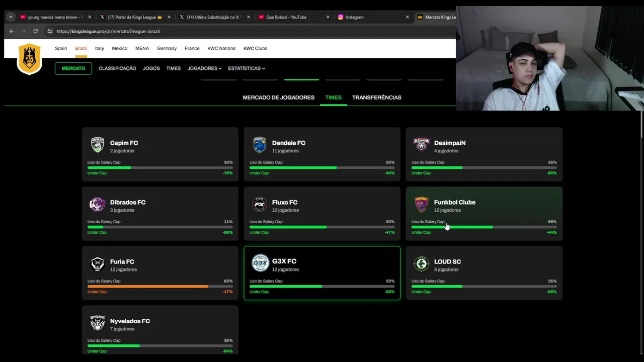644x362 pixels.
Task: Close the Ultima Substituição tab
Action: 249,17
